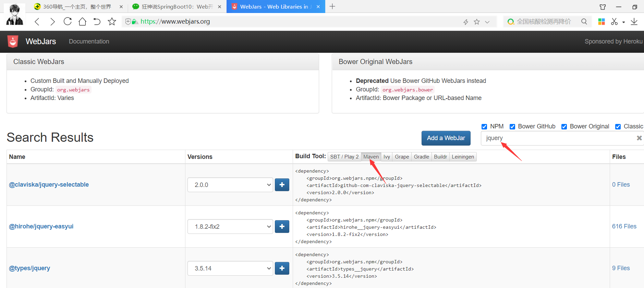Select the Buildr build tool
Image resolution: width=644 pixels, height=288 pixels.
[x=440, y=157]
